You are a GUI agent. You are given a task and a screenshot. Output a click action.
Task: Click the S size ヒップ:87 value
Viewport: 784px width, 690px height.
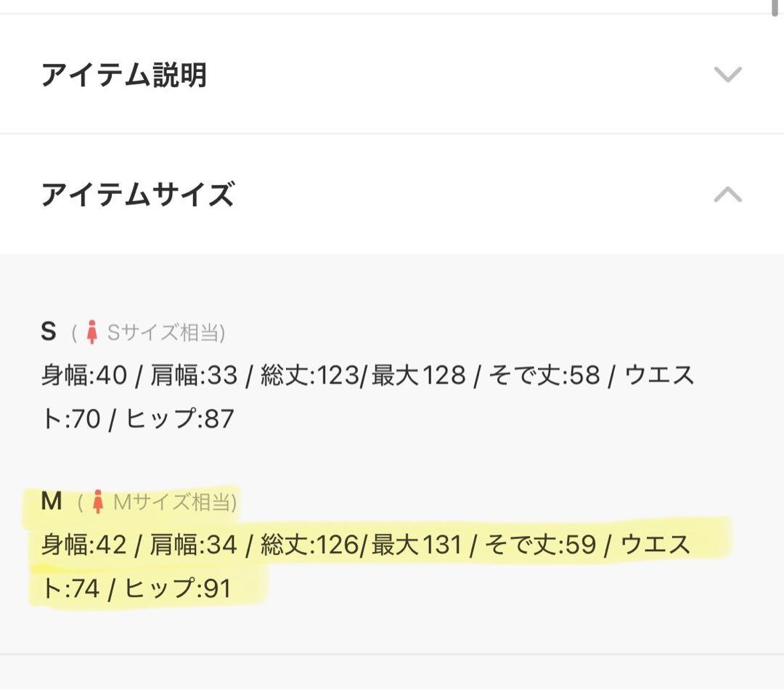(179, 419)
